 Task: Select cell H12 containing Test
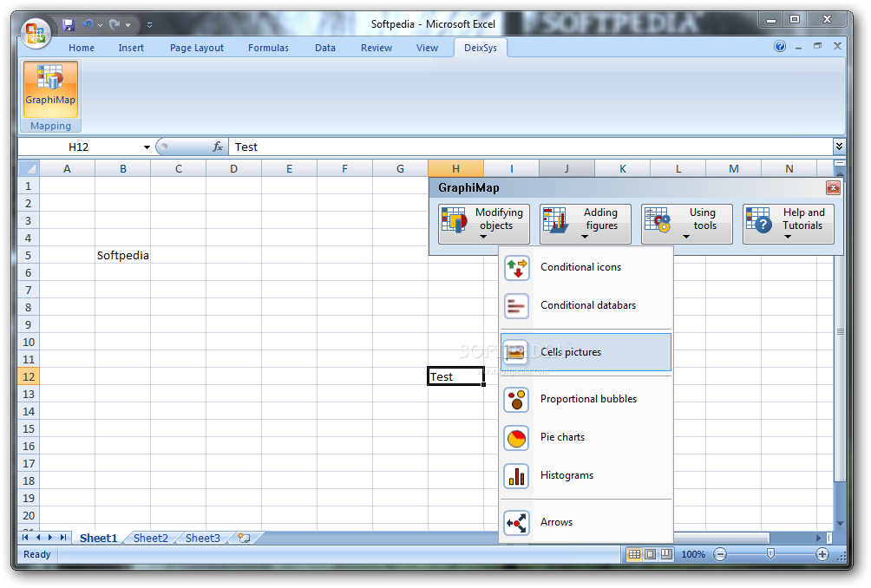pyautogui.click(x=455, y=376)
